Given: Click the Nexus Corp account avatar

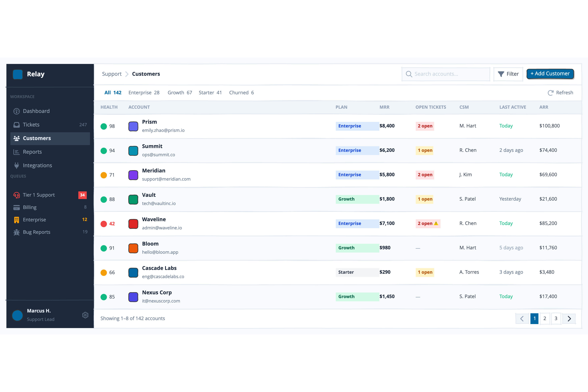Looking at the screenshot, I should (133, 297).
